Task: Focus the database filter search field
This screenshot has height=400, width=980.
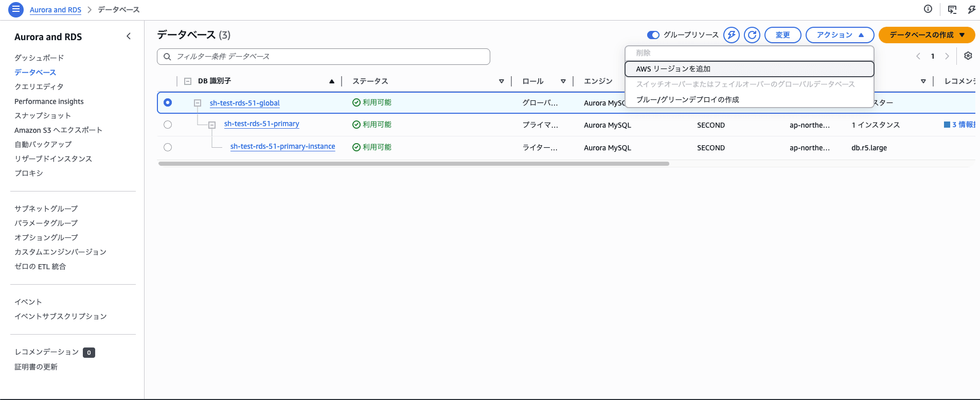Action: click(323, 57)
